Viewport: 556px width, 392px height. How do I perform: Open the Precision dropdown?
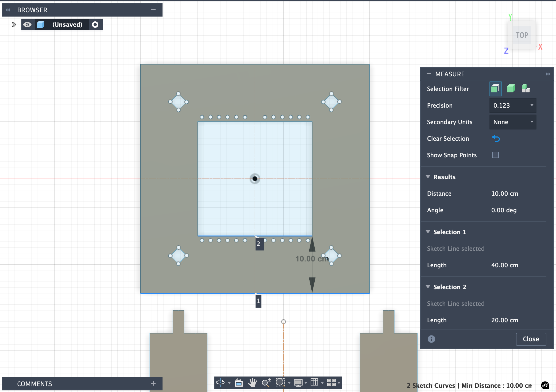(x=512, y=105)
